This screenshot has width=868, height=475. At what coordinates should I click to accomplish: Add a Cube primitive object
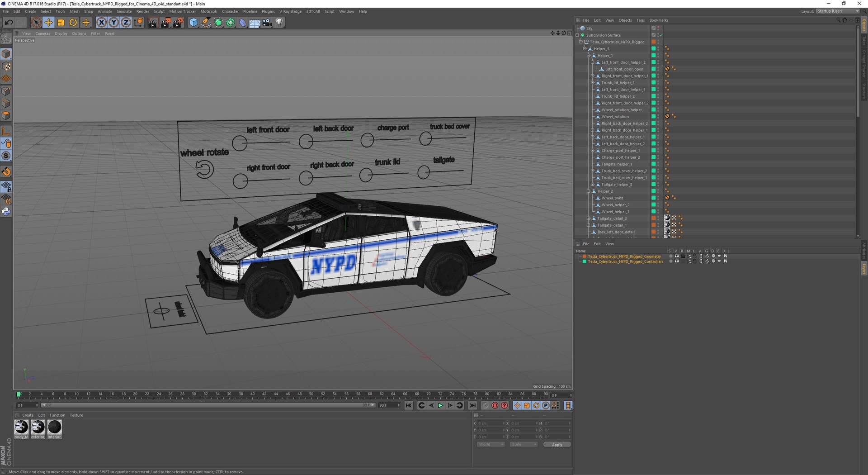click(193, 22)
